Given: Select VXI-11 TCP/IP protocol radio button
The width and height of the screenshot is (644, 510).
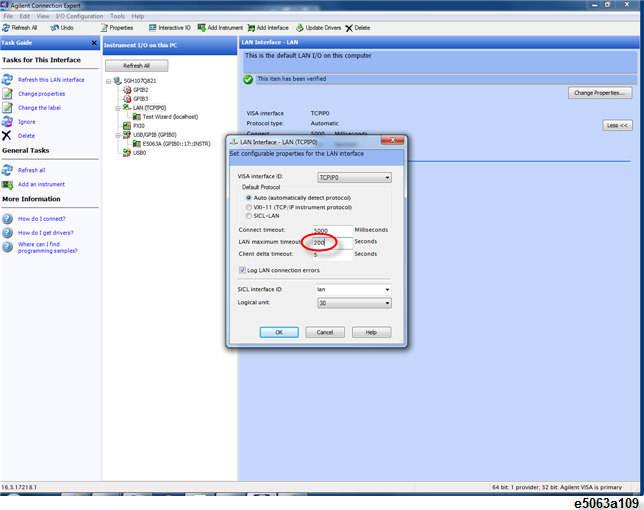Looking at the screenshot, I should click(x=248, y=207).
